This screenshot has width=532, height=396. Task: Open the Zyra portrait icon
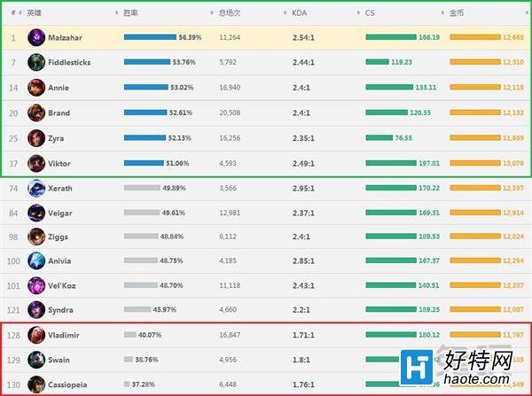coord(36,138)
